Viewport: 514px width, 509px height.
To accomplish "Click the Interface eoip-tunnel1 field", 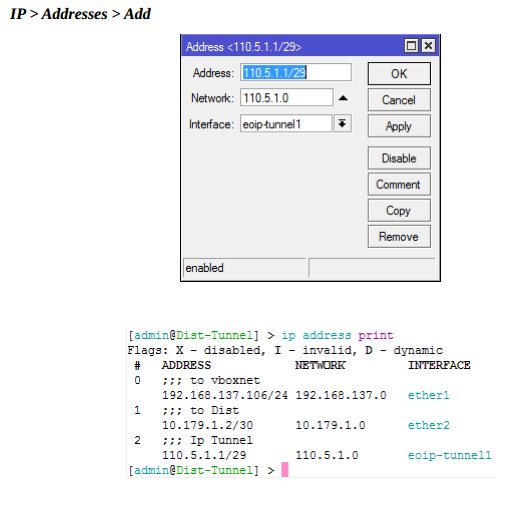I will [x=286, y=124].
